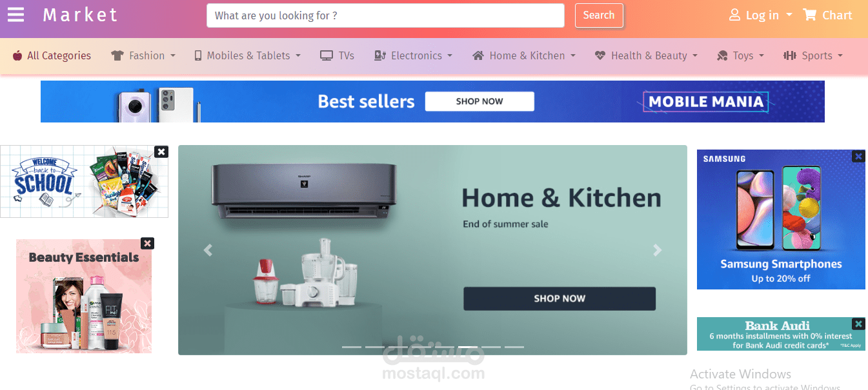
Task: Open the Home & Kitchen category menu
Action: [x=524, y=55]
